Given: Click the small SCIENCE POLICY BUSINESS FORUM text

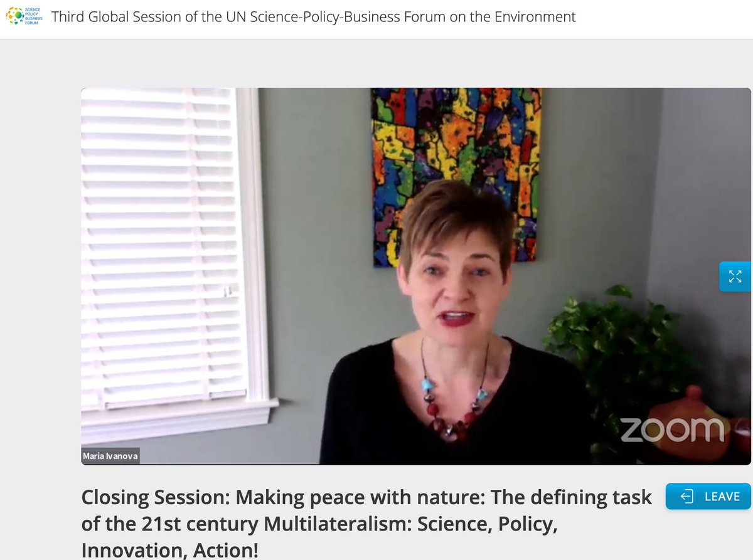Looking at the screenshot, I should click(x=32, y=17).
